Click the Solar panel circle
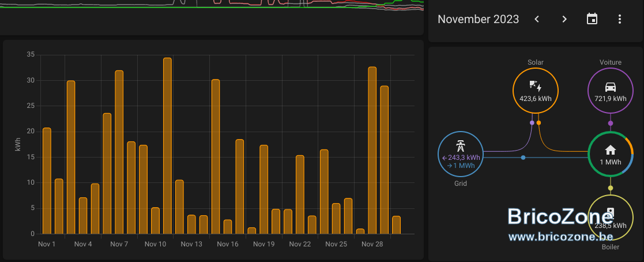This screenshot has height=262, width=644. (x=536, y=90)
